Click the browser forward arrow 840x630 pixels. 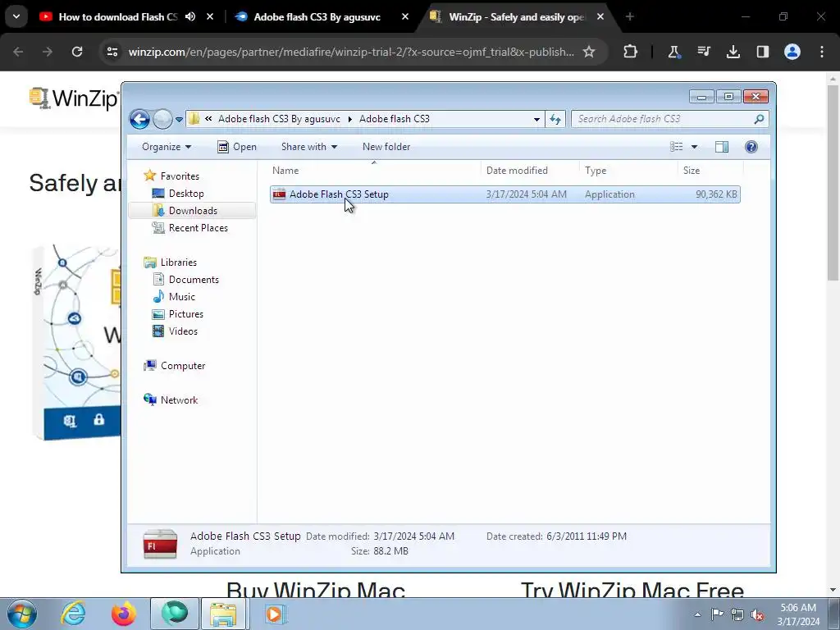tap(48, 52)
